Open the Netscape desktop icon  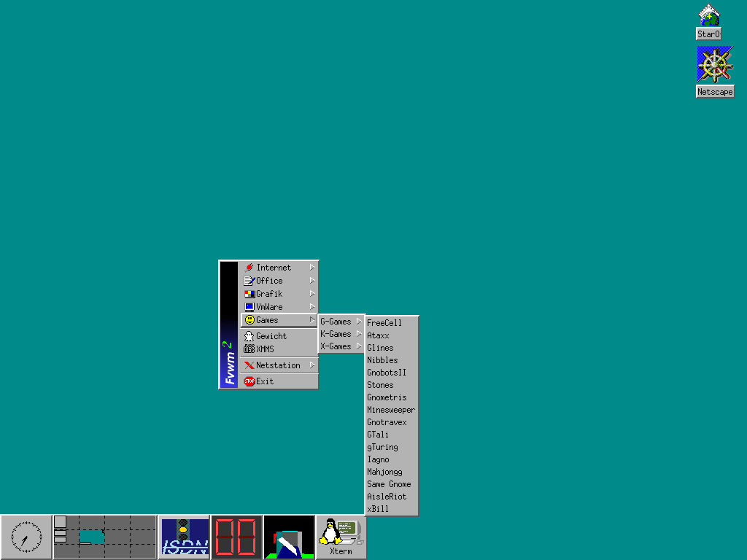coord(715,65)
